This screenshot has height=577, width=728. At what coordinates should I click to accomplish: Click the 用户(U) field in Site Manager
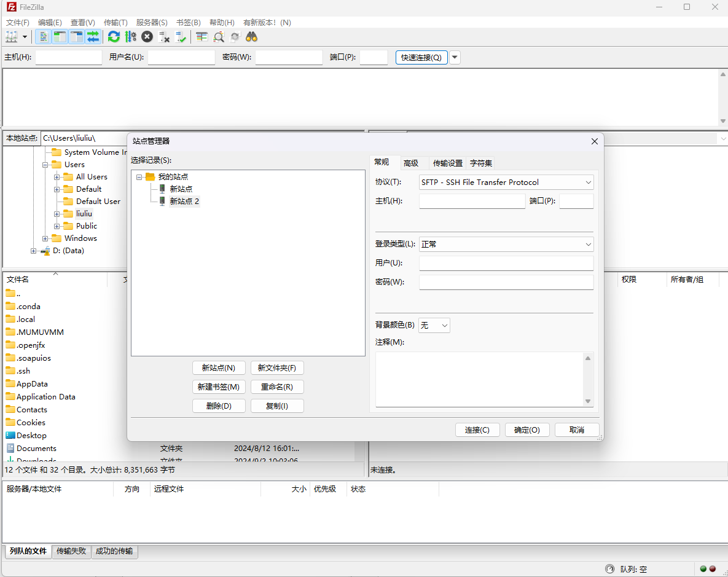coord(506,263)
